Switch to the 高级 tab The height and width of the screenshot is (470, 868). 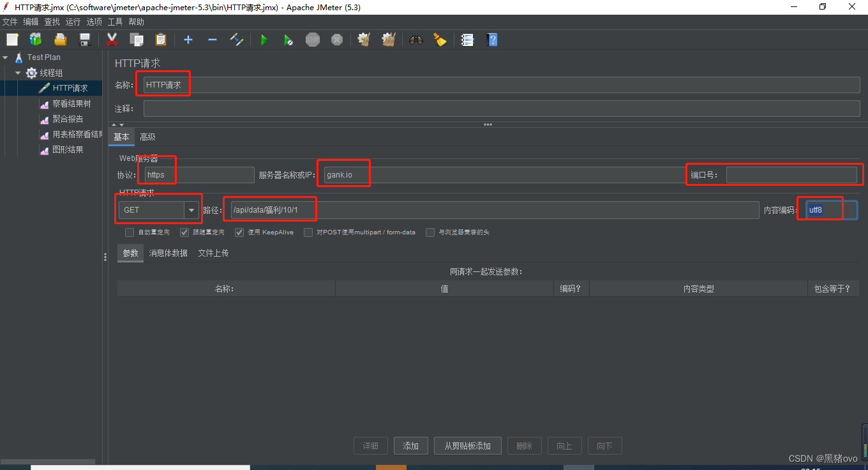(147, 137)
